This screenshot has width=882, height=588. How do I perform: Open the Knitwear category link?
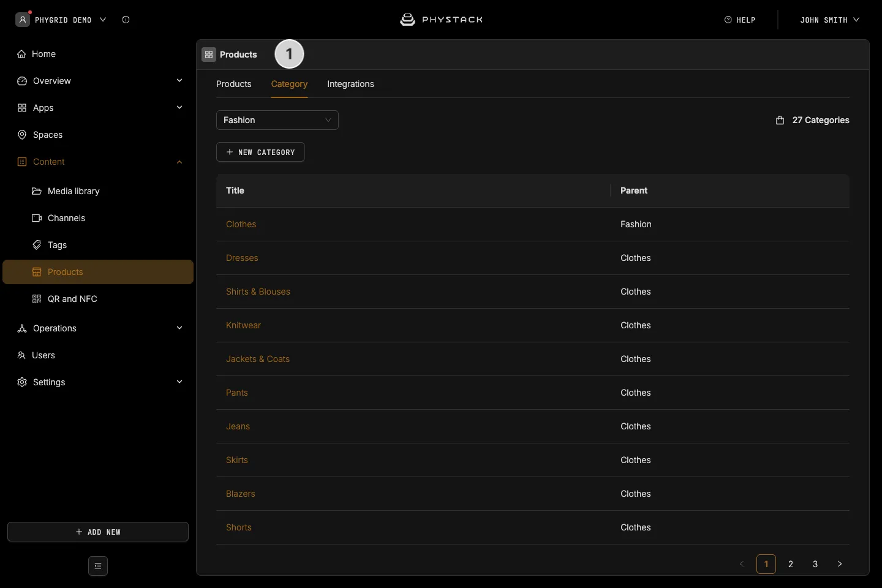(x=243, y=325)
